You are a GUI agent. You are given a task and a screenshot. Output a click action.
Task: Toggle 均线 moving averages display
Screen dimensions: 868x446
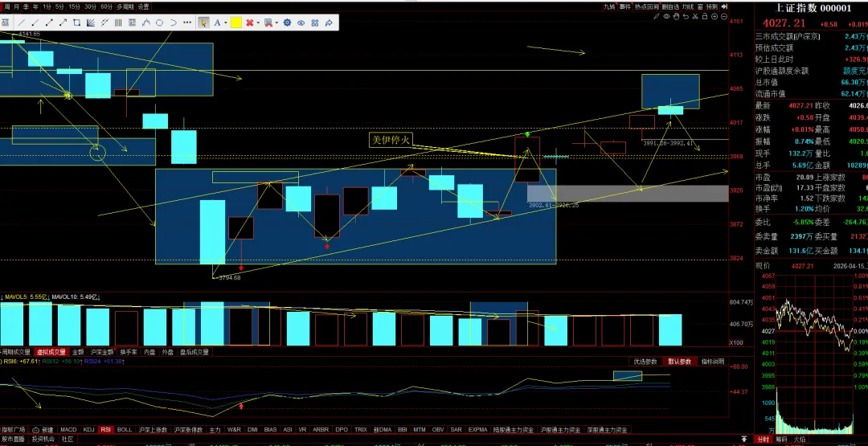[x=688, y=6]
